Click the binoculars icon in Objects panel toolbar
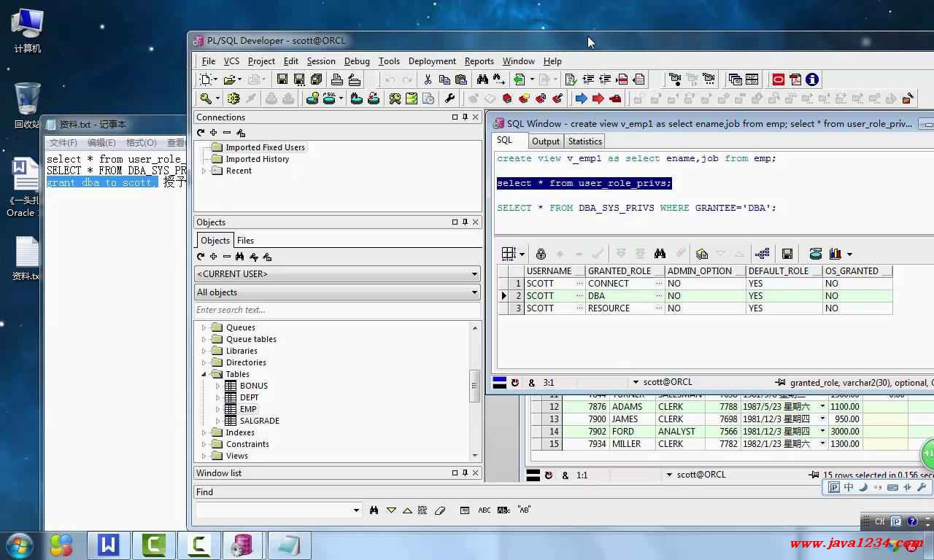 tap(239, 257)
